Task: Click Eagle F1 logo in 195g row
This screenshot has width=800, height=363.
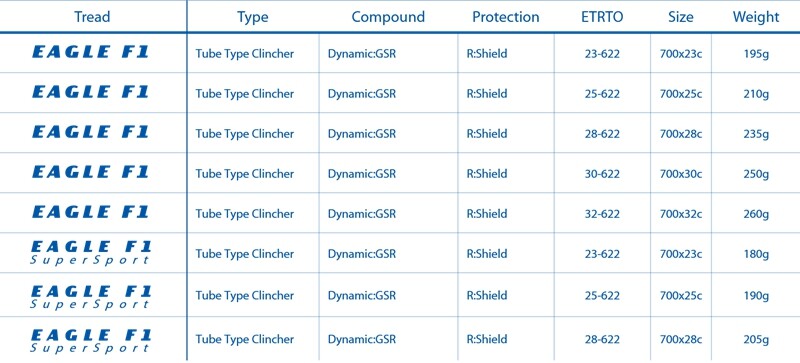Action: (90, 52)
